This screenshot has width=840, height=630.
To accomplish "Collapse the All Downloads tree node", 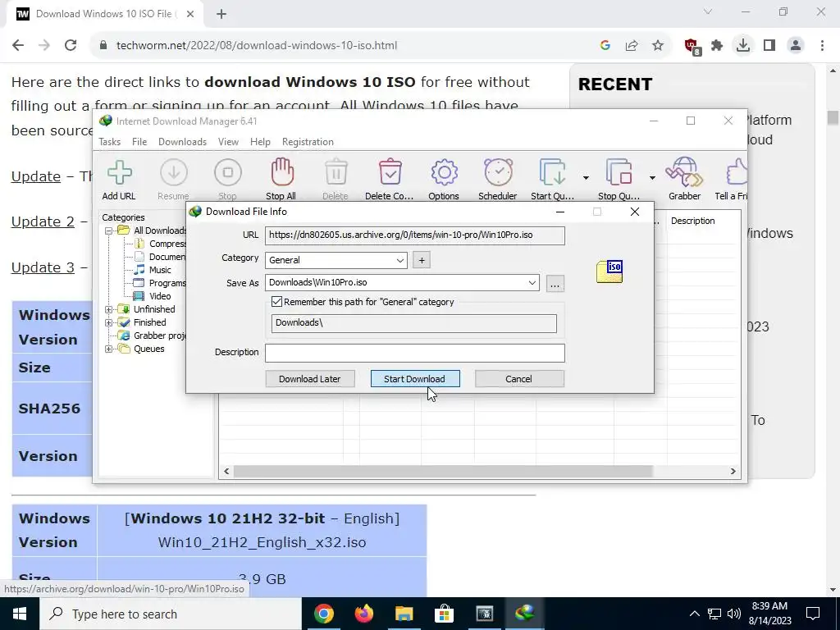I will [109, 231].
